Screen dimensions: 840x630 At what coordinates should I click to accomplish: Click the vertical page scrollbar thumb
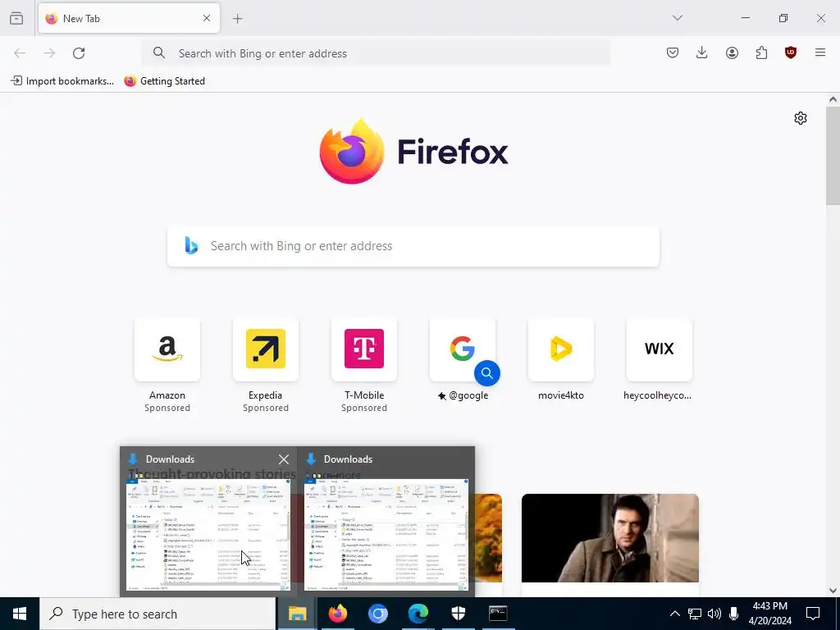coord(833,155)
